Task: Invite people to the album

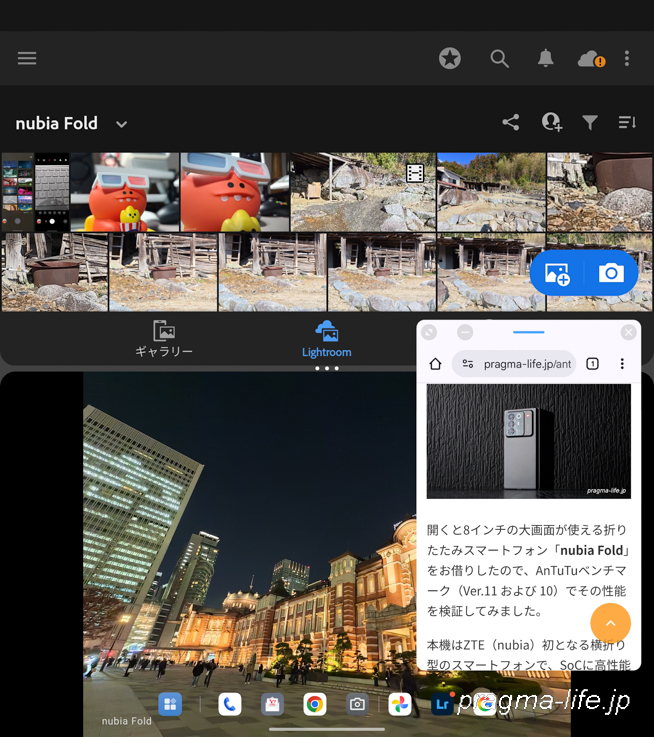Action: [x=551, y=122]
